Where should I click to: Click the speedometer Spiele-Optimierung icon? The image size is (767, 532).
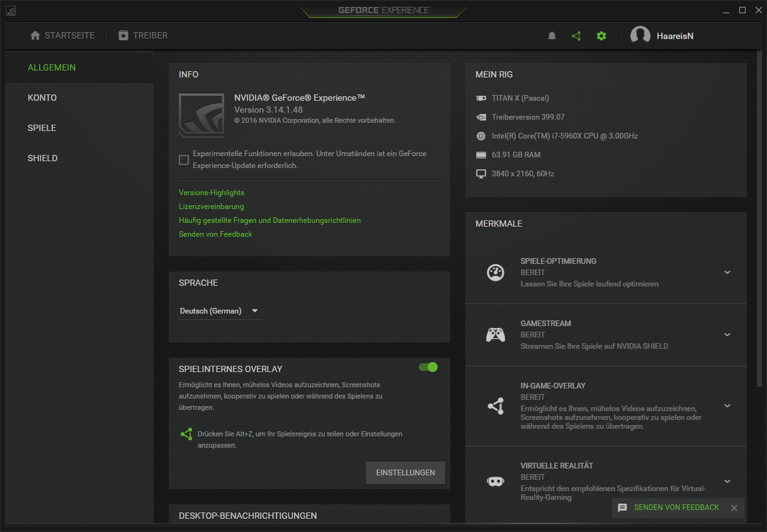496,273
